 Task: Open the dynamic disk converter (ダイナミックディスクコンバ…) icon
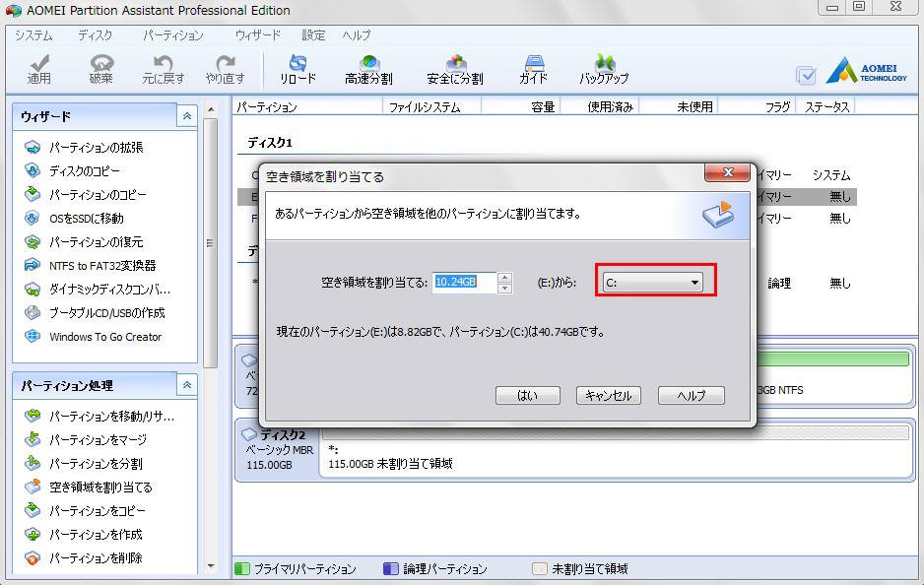pos(33,290)
